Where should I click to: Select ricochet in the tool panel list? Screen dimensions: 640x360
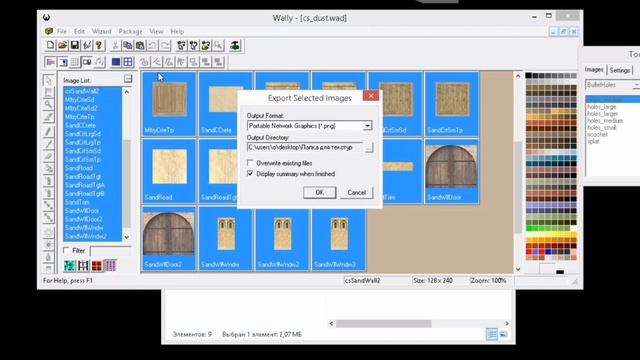(x=598, y=134)
